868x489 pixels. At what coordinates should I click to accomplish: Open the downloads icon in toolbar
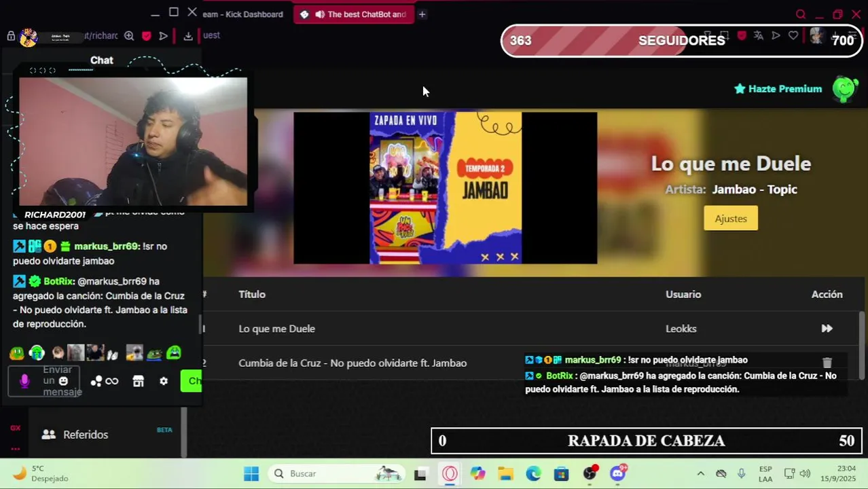click(x=188, y=36)
